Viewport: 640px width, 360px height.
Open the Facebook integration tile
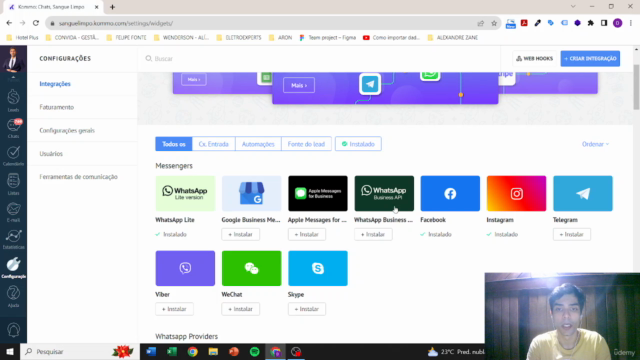pyautogui.click(x=450, y=193)
